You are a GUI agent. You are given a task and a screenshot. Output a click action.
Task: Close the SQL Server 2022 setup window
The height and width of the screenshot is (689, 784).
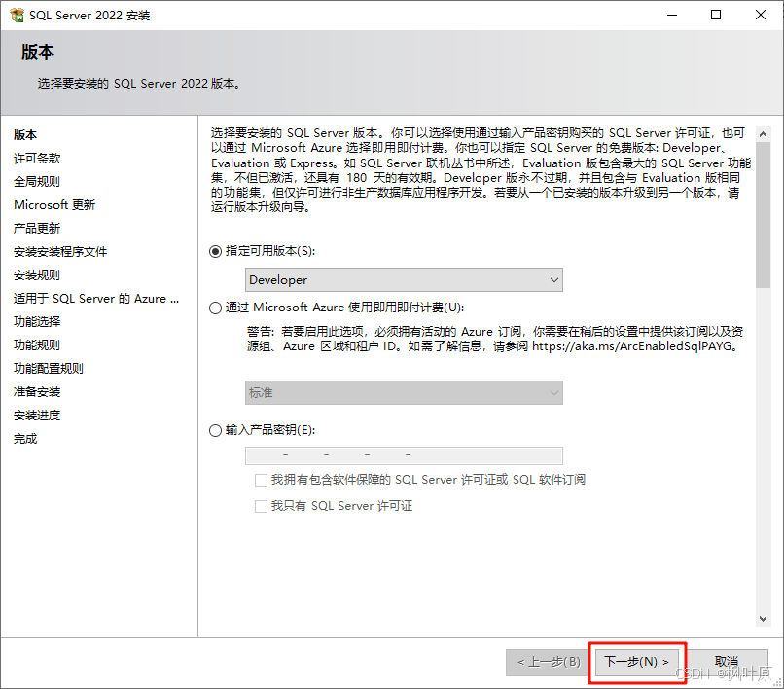tap(761, 15)
